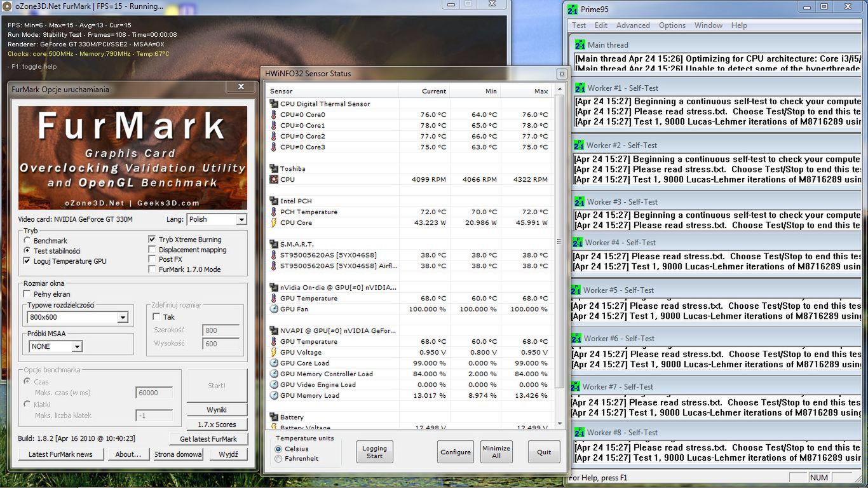Screen dimensions: 868x488
Task: Click the Wyjdź exit button
Action: pyautogui.click(x=228, y=454)
